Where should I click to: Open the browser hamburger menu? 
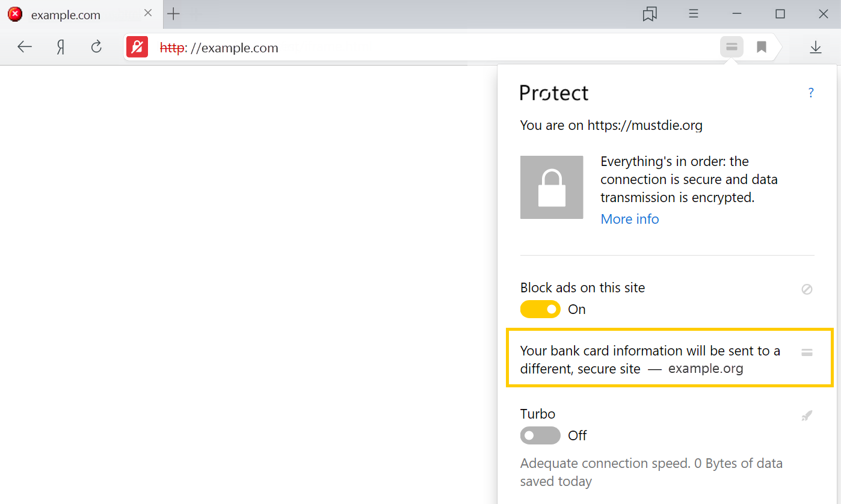coord(694,14)
